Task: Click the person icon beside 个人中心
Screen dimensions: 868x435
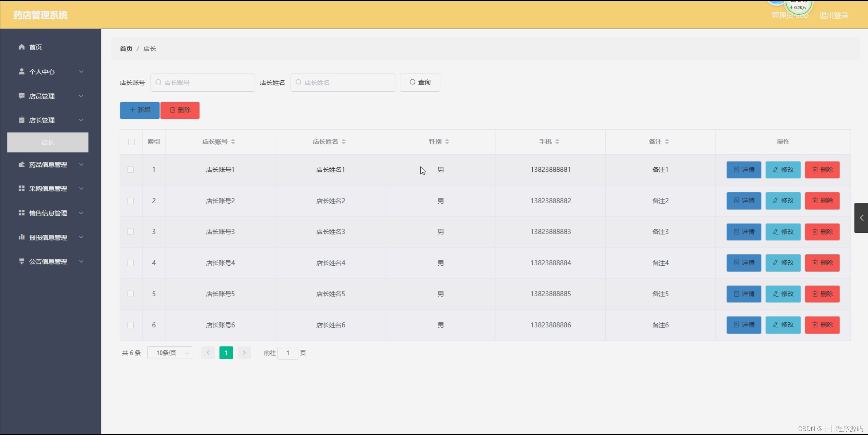Action: point(22,71)
